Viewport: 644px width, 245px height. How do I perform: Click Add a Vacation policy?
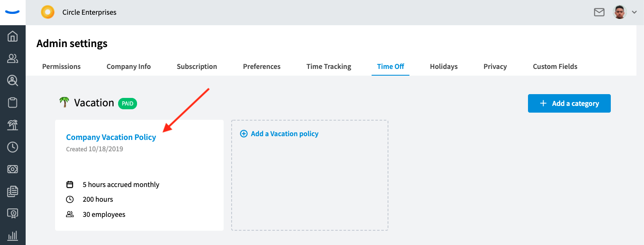(279, 134)
